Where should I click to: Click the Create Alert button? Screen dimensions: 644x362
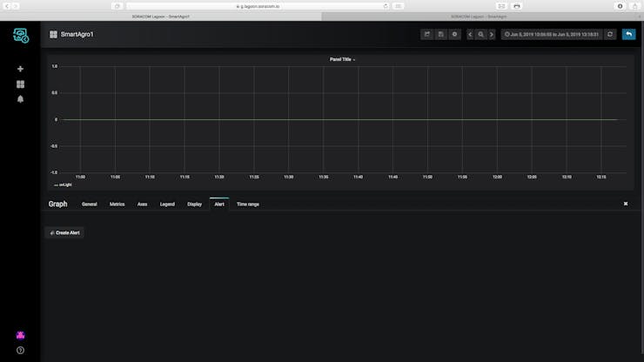64,233
